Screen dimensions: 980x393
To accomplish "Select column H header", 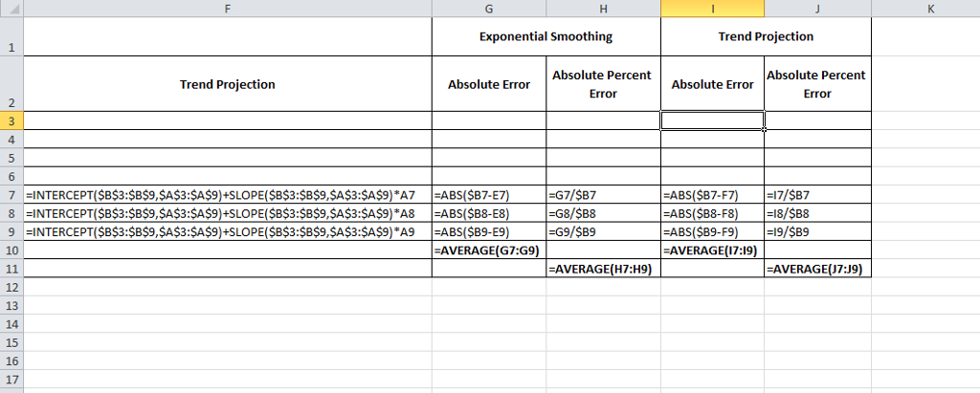I will (603, 9).
